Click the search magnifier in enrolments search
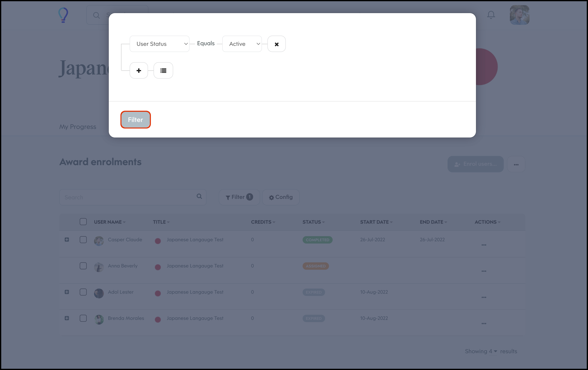The image size is (588, 370). tap(199, 196)
